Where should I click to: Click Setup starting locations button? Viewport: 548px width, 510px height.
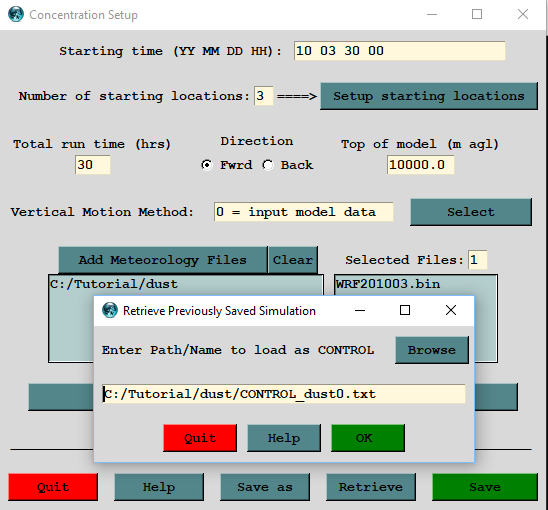click(429, 96)
